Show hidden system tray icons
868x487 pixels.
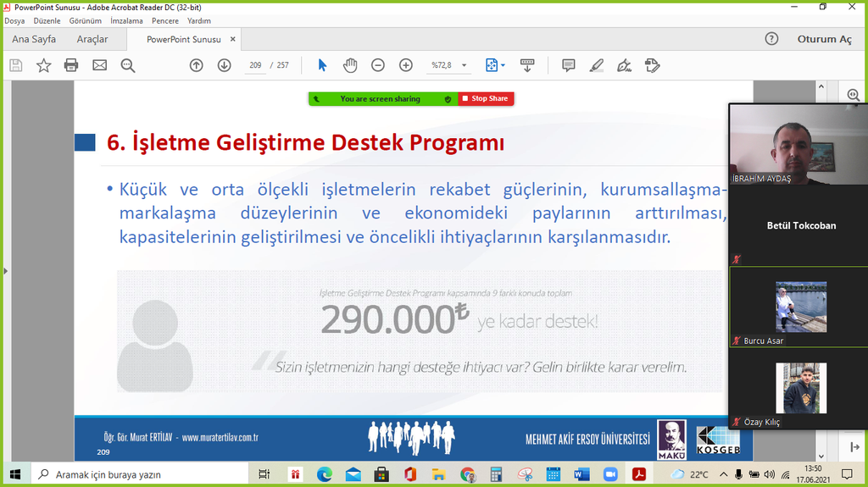click(724, 474)
